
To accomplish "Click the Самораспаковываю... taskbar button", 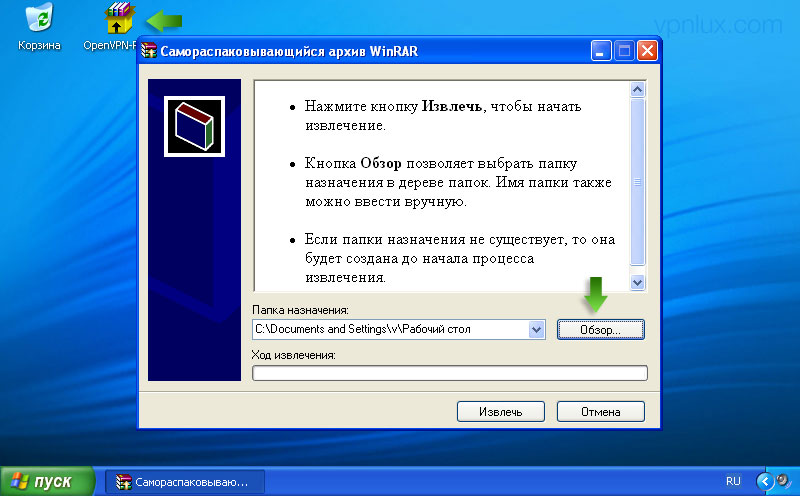I will point(185,482).
